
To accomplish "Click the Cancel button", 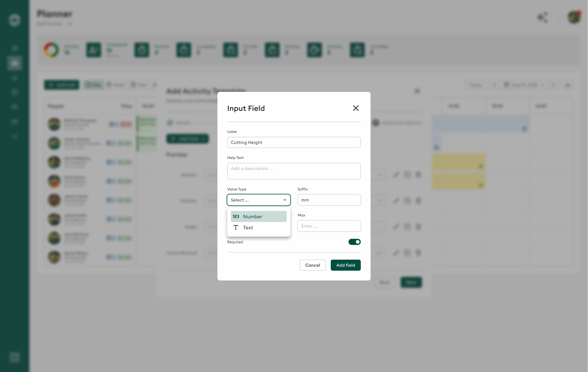I will tap(313, 265).
